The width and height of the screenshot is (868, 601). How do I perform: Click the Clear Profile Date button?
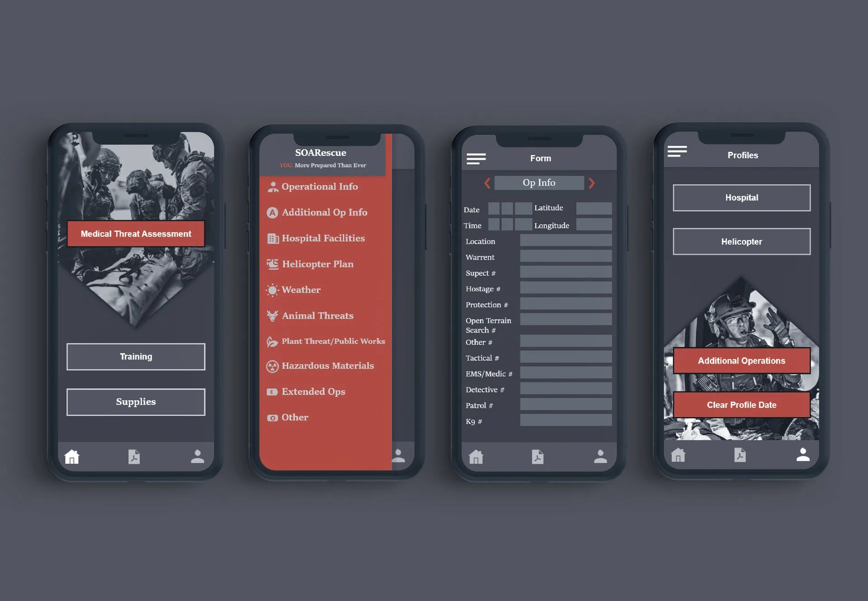tap(741, 404)
